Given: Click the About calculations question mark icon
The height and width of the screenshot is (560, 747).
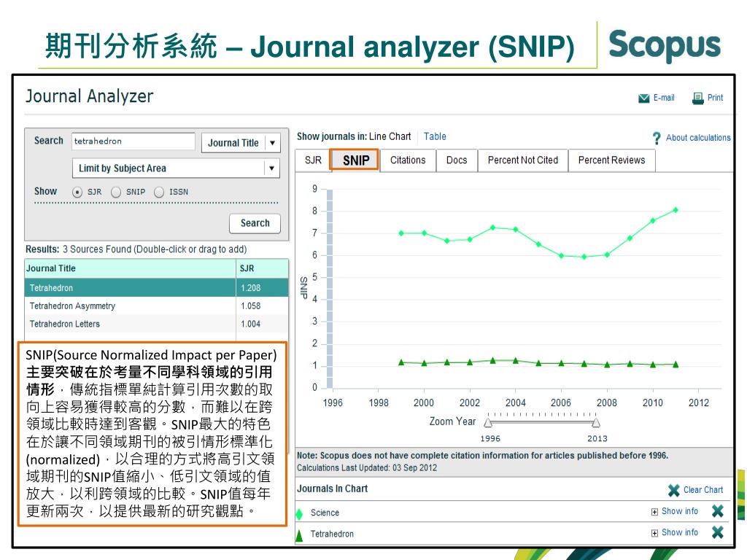Looking at the screenshot, I should [657, 138].
